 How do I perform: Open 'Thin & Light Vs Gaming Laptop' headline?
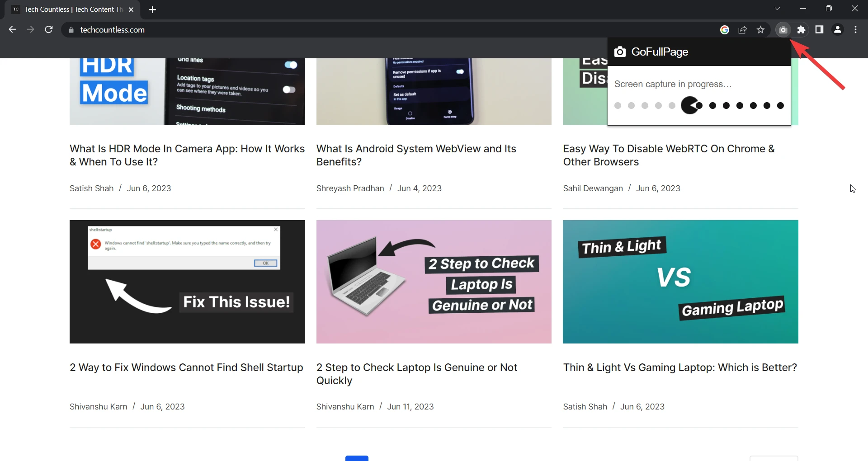pos(680,367)
